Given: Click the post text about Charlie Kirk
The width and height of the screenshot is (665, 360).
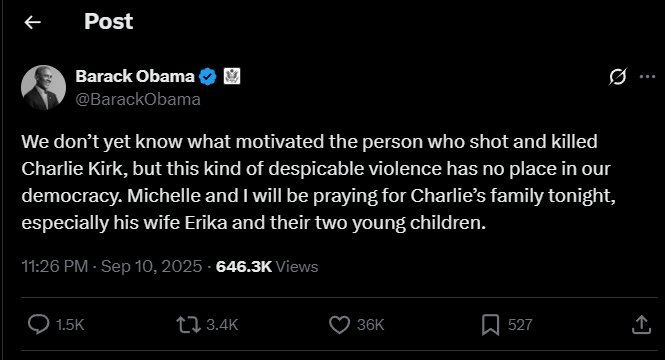Looking at the screenshot, I should click(x=318, y=182).
